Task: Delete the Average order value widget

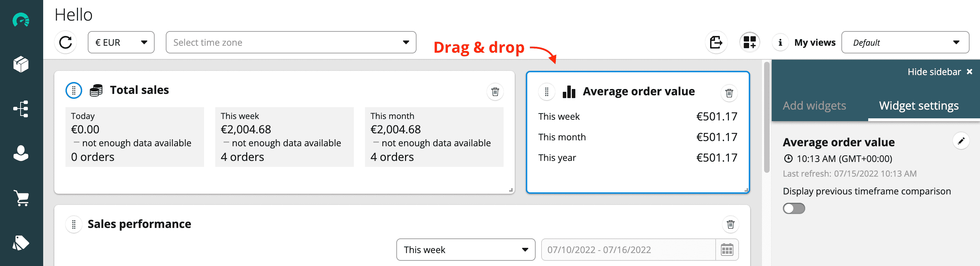Action: click(729, 93)
